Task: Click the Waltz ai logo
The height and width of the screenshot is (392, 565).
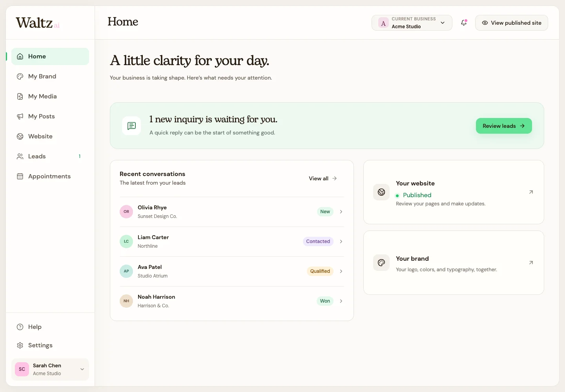Action: click(x=38, y=23)
